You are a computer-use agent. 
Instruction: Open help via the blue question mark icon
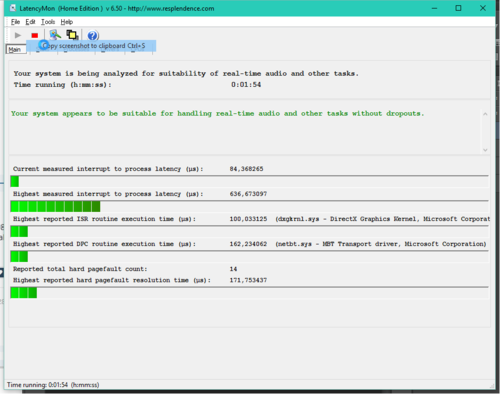coord(93,35)
